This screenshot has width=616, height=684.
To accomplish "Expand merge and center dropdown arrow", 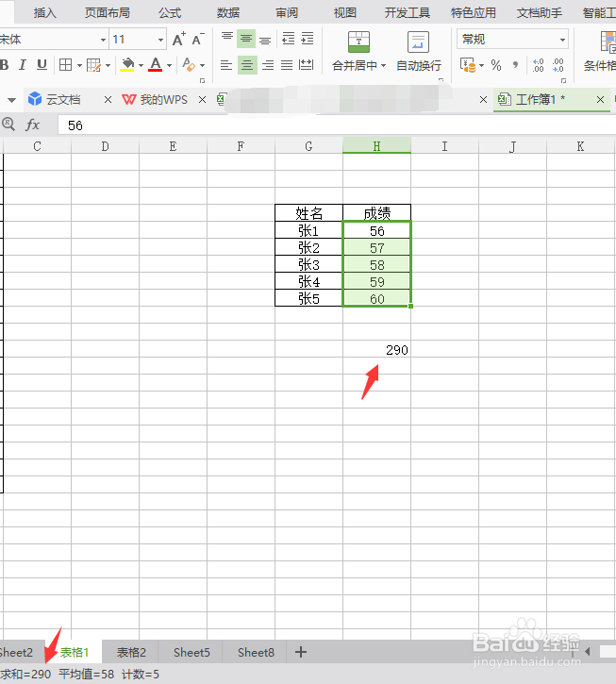I will 384,65.
